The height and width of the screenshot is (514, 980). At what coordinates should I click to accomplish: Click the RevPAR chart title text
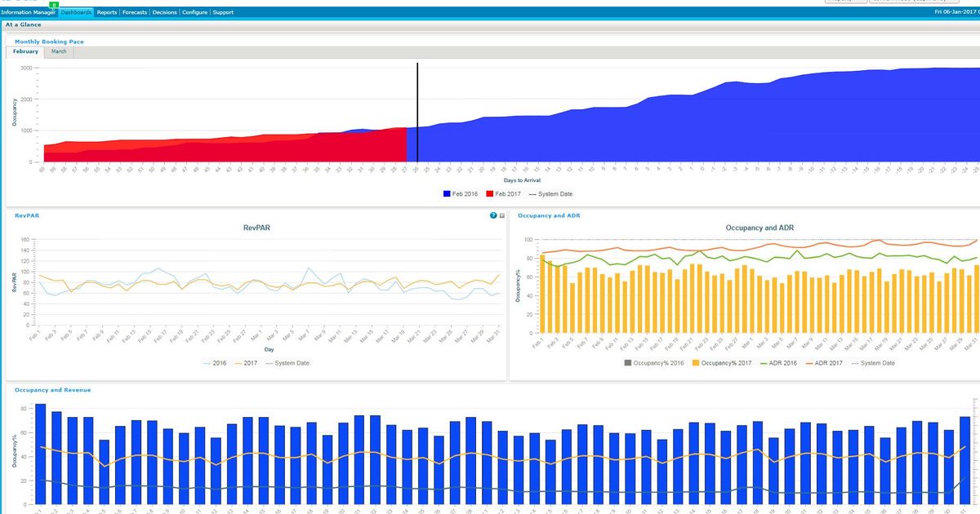[x=257, y=228]
